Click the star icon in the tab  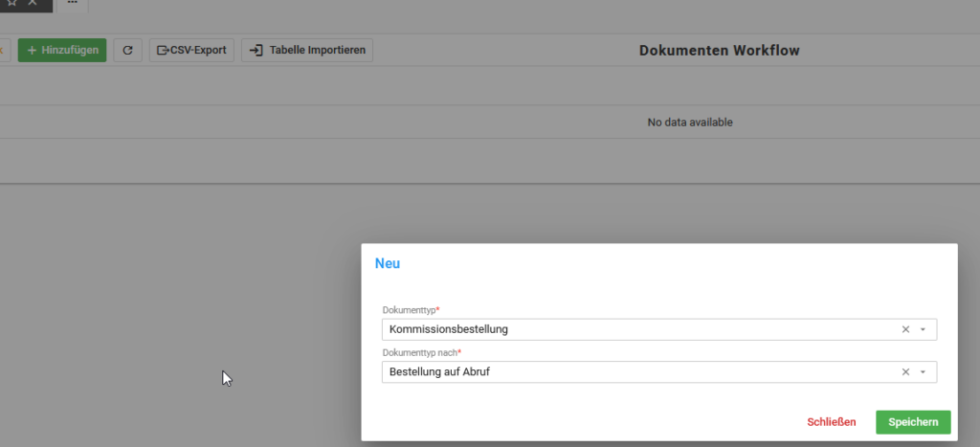pos(11,3)
